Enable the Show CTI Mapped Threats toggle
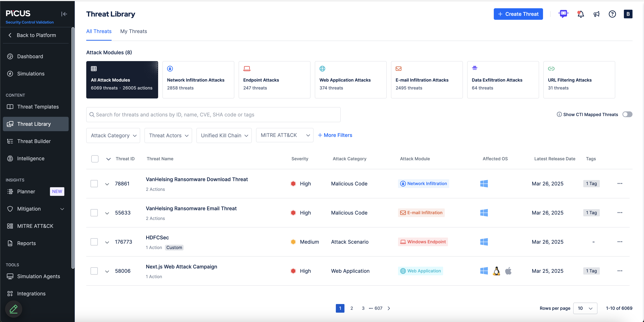This screenshot has height=322, width=644. point(627,114)
